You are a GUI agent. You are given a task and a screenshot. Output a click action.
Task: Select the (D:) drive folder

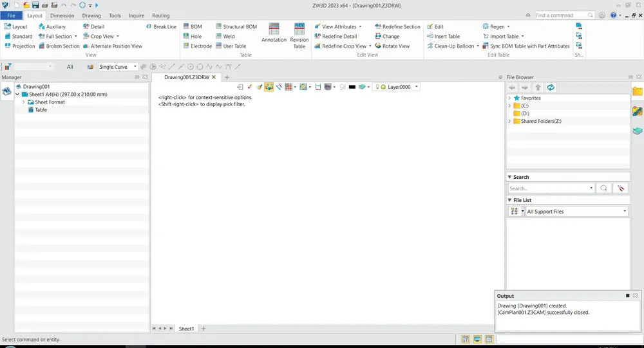[x=522, y=114]
